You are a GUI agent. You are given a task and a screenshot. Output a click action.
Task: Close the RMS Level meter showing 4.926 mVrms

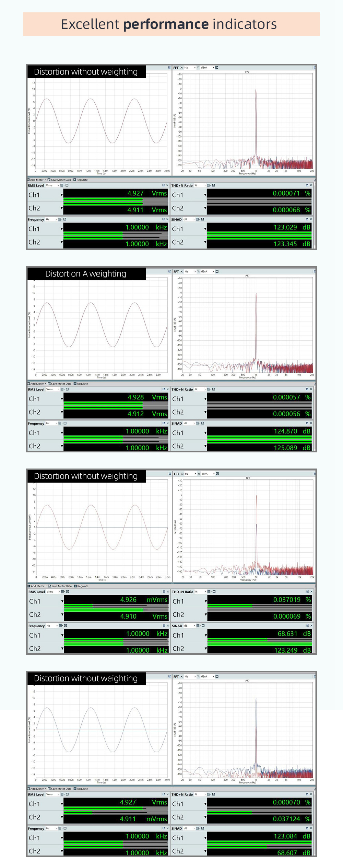(168, 591)
